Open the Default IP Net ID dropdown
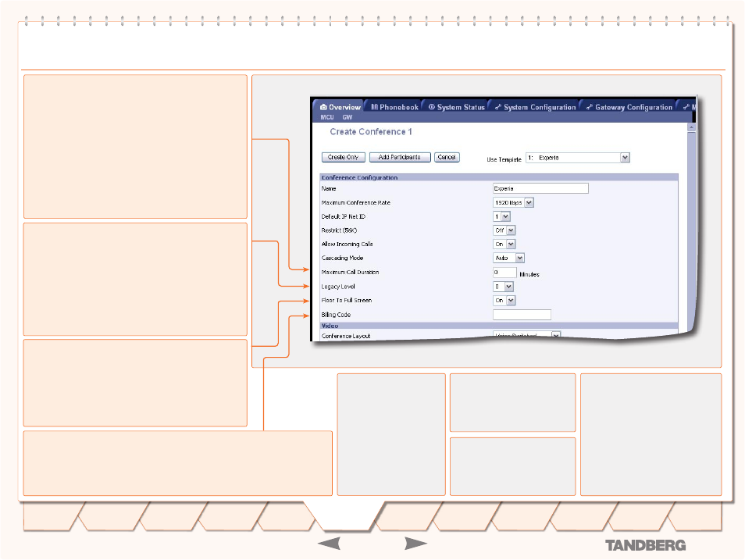This screenshot has height=560, width=745. pyautogui.click(x=501, y=216)
